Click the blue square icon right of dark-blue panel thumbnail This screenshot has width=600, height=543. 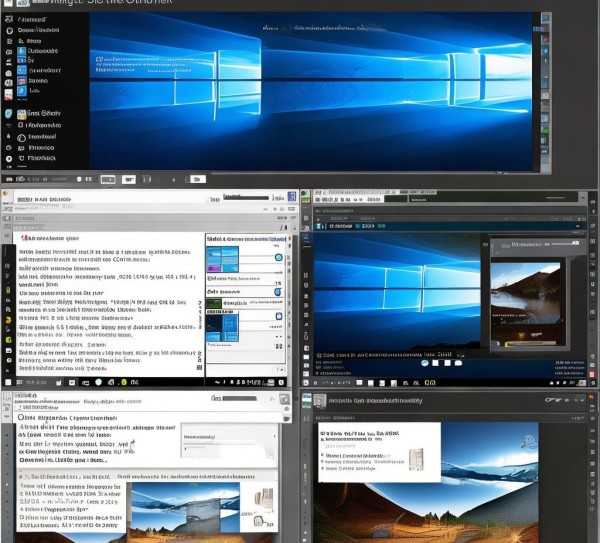point(279,316)
